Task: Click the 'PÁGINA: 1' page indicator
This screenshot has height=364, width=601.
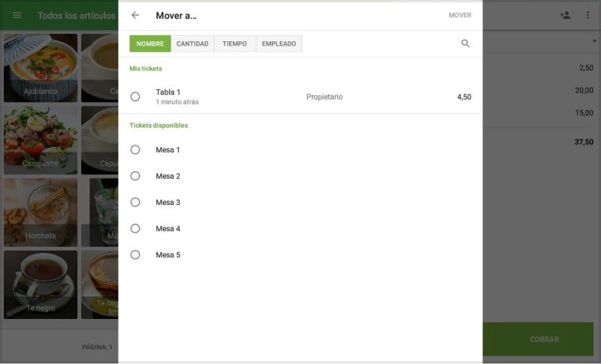Action: (97, 347)
